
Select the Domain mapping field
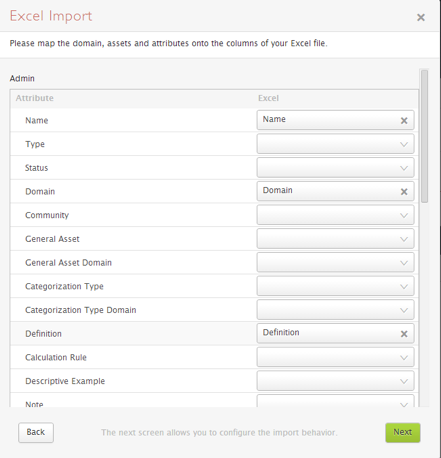pyautogui.click(x=335, y=191)
